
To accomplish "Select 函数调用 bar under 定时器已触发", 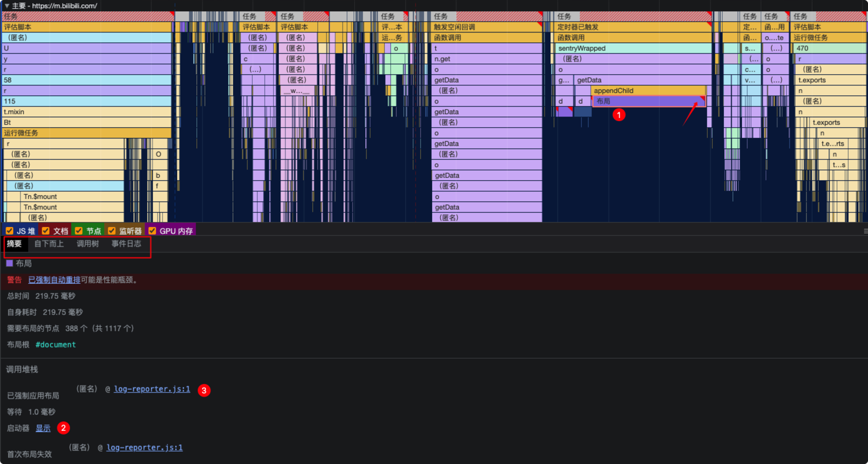I will click(x=633, y=37).
